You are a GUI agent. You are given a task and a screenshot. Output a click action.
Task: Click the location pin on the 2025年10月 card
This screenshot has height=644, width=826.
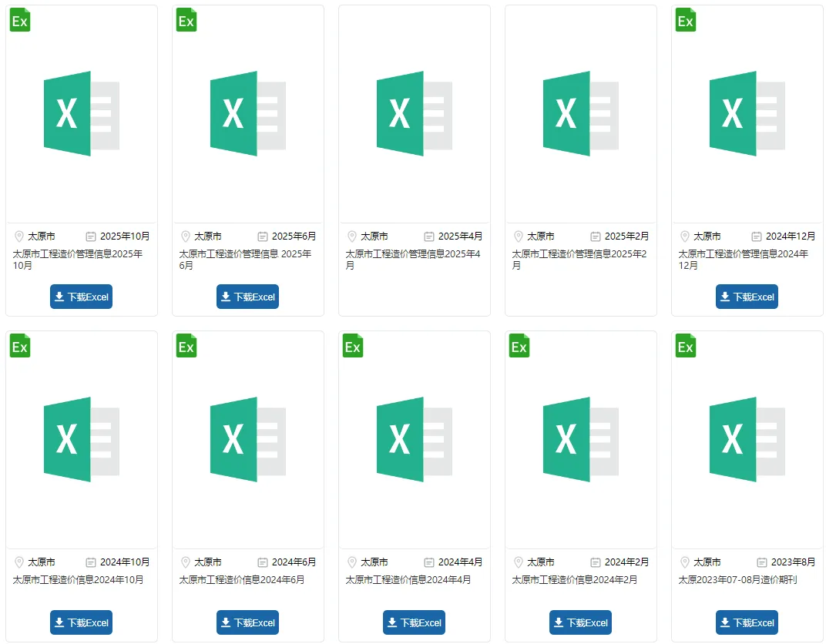19,236
